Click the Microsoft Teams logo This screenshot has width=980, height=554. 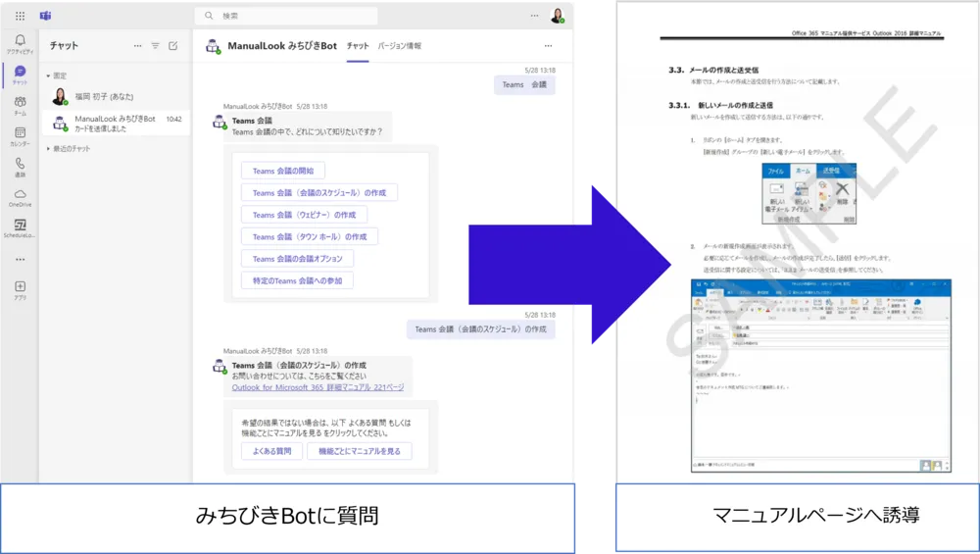click(46, 16)
